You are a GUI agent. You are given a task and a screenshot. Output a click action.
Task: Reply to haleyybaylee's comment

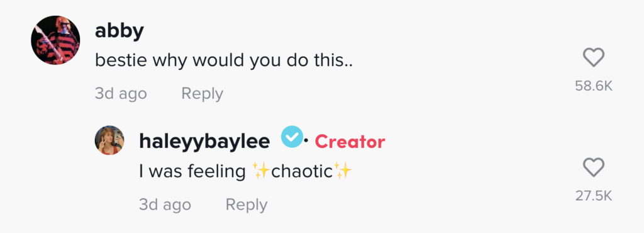(247, 204)
